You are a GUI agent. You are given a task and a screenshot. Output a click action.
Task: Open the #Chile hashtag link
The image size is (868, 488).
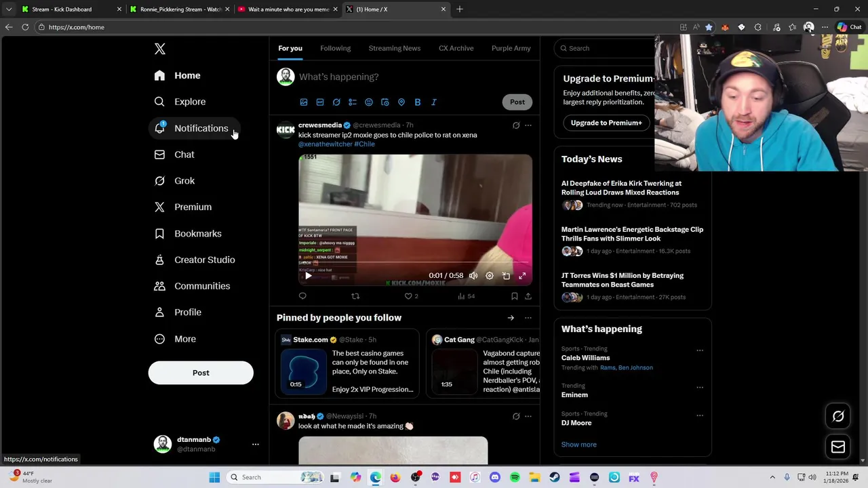pos(364,144)
